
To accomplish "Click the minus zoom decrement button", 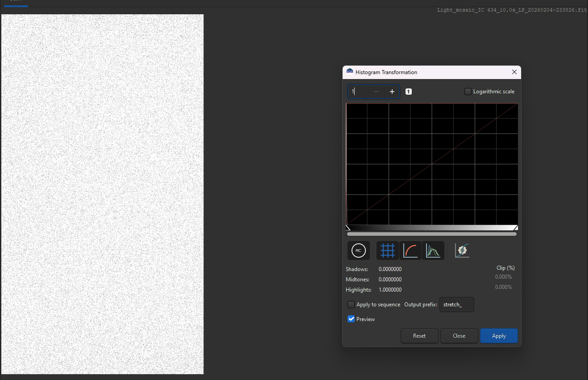I will pyautogui.click(x=377, y=92).
